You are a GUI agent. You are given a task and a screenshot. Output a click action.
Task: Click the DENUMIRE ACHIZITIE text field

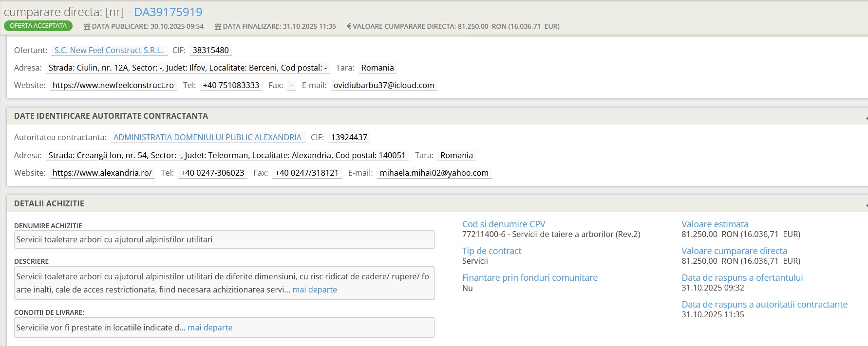coord(224,239)
